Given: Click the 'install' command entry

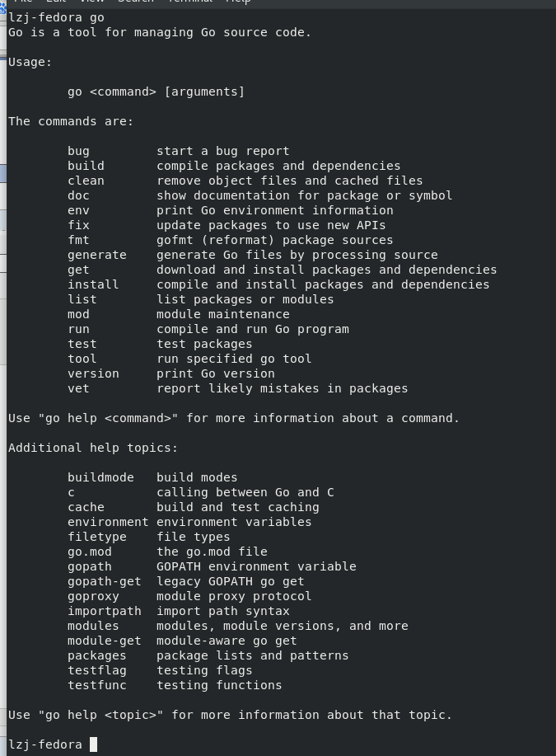Looking at the screenshot, I should [x=93, y=284].
